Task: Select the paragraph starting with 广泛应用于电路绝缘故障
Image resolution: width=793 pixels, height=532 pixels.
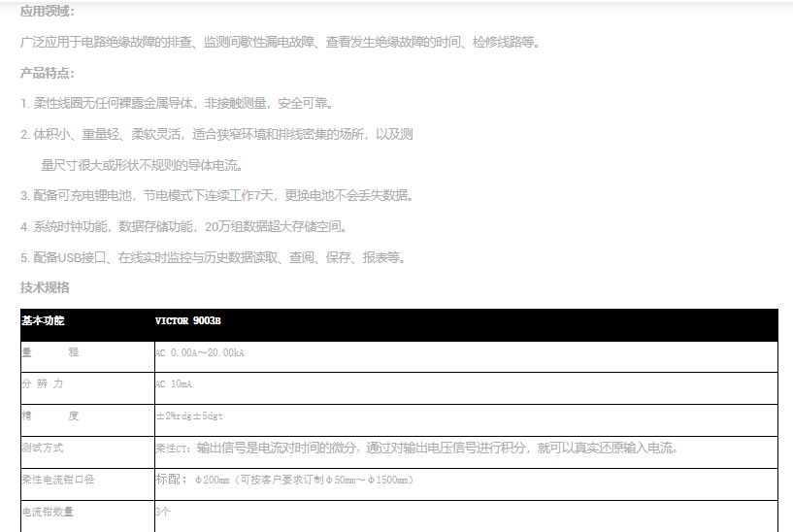Action: tap(281, 42)
